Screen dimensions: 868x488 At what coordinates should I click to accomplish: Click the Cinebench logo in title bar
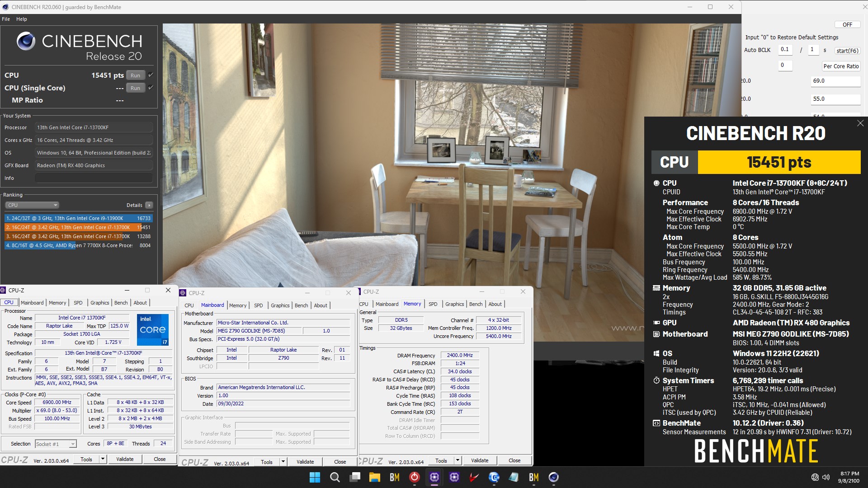[5, 7]
